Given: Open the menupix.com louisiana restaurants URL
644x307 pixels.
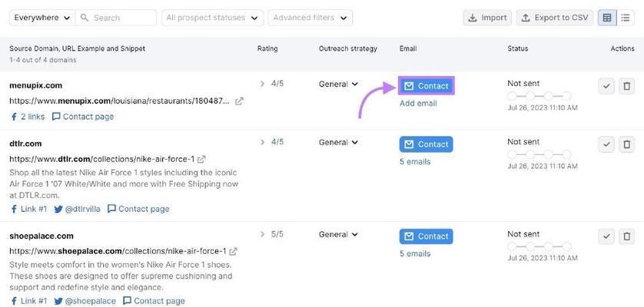Looking at the screenshot, I should pos(120,101).
